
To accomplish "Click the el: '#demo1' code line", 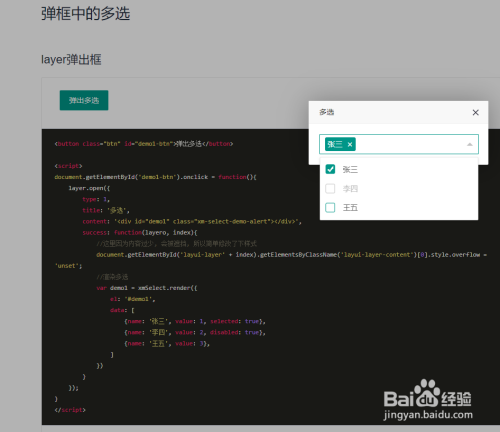I will tap(133, 299).
